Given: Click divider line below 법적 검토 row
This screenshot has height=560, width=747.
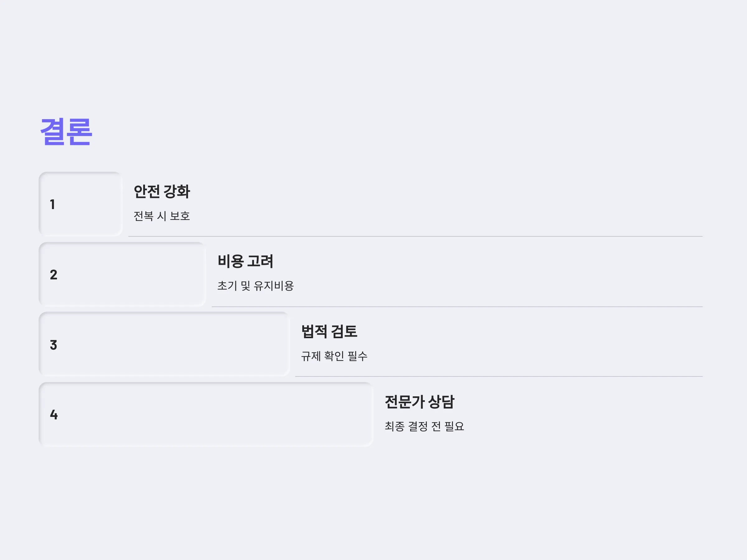Looking at the screenshot, I should tap(499, 376).
